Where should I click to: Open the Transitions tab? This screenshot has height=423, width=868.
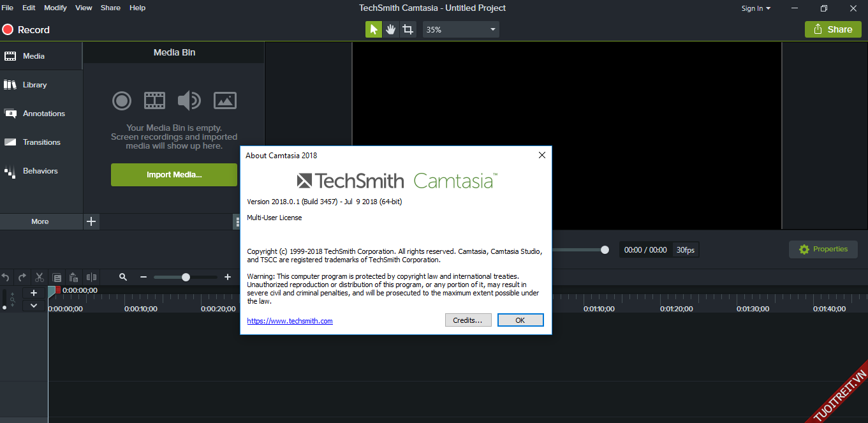pyautogui.click(x=41, y=142)
